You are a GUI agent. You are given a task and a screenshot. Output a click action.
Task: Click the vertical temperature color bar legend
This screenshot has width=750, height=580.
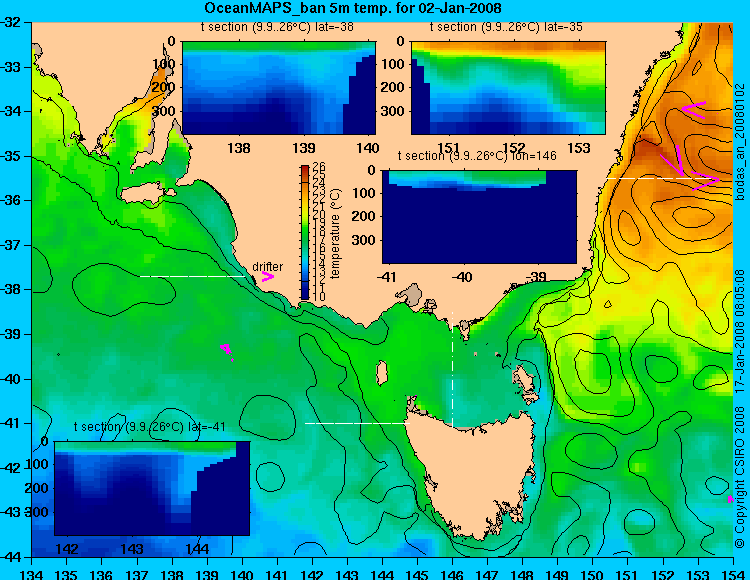tap(305, 233)
